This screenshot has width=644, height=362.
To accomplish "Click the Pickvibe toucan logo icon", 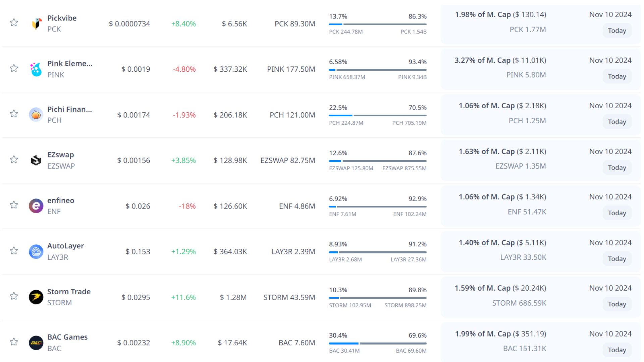I will coord(36,23).
